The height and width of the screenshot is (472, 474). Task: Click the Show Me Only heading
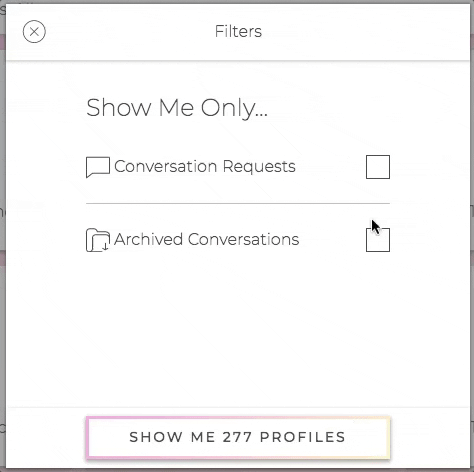click(x=177, y=108)
